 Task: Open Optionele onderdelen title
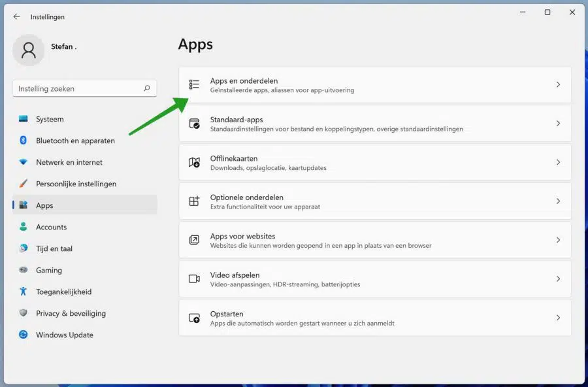(247, 197)
